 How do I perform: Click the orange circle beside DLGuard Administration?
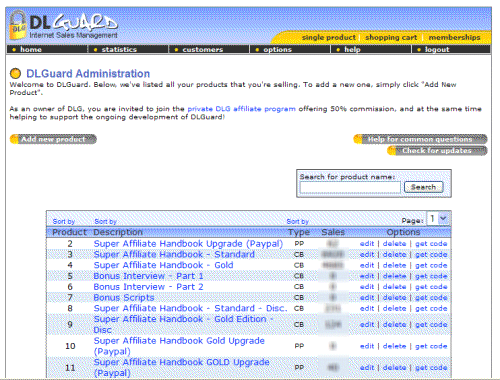coord(15,73)
